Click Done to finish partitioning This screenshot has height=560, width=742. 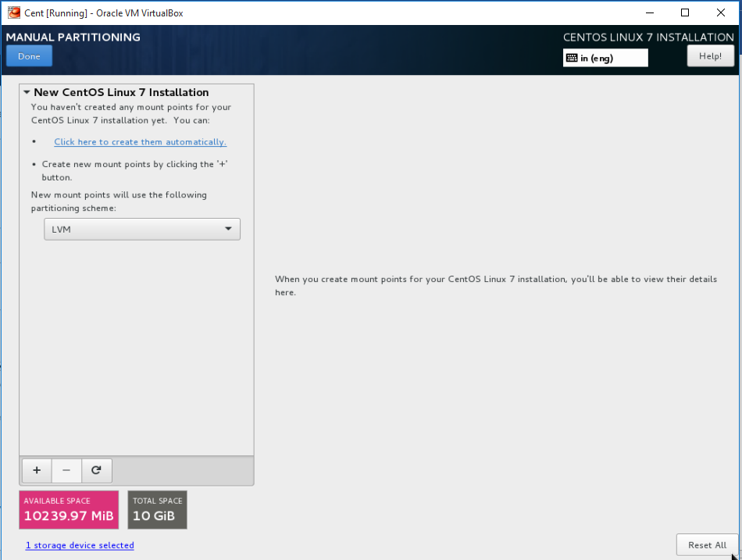coord(29,56)
